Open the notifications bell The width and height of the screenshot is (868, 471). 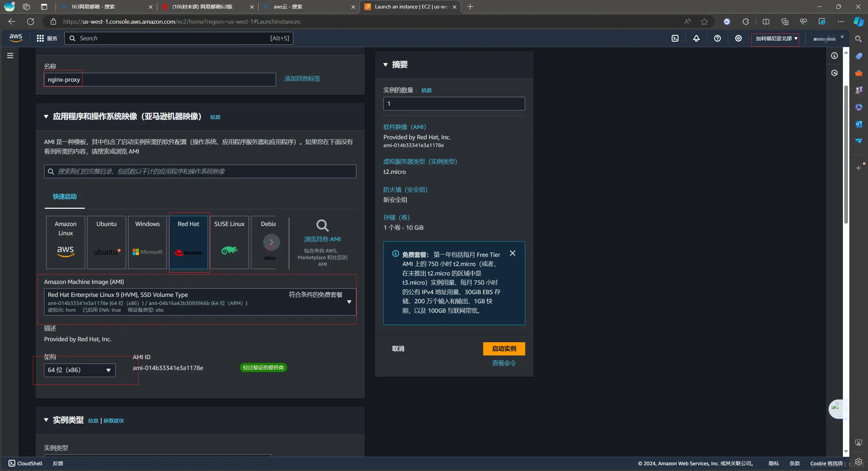pos(696,38)
